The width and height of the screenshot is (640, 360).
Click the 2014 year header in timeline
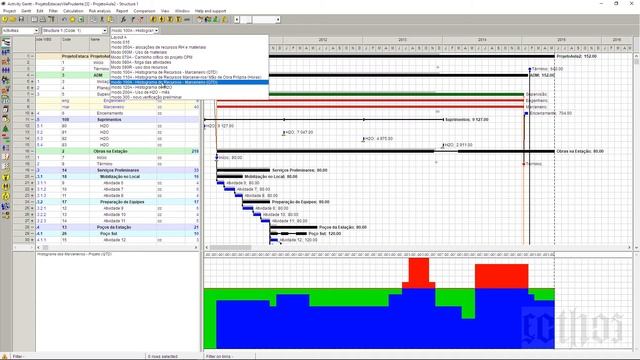[482, 40]
